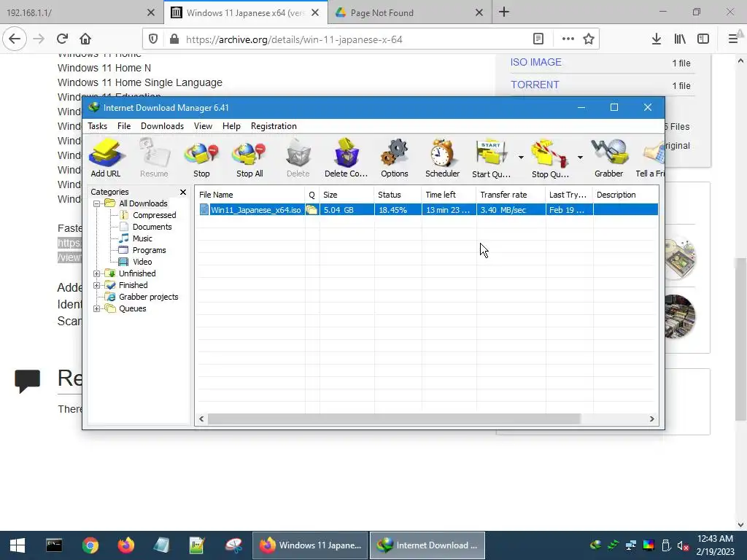
Task: Open Start Queue dropdown arrow
Action: (x=521, y=157)
